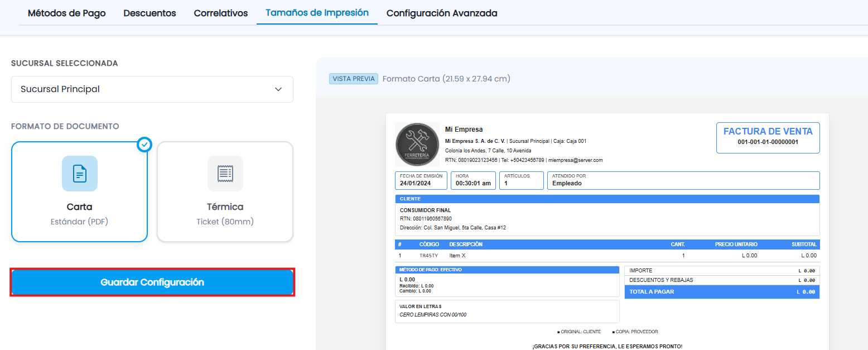The image size is (868, 350).
Task: Select the Carta Estándar (PDF) format card
Action: click(x=80, y=191)
